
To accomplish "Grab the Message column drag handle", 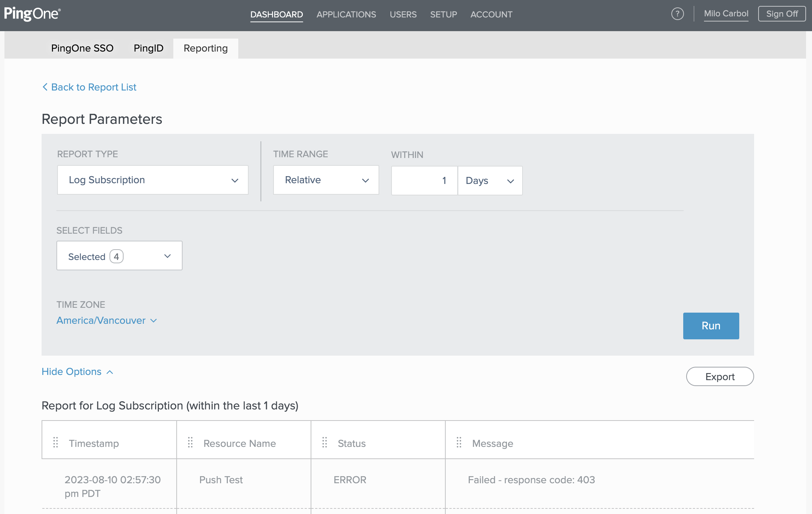I will 459,442.
